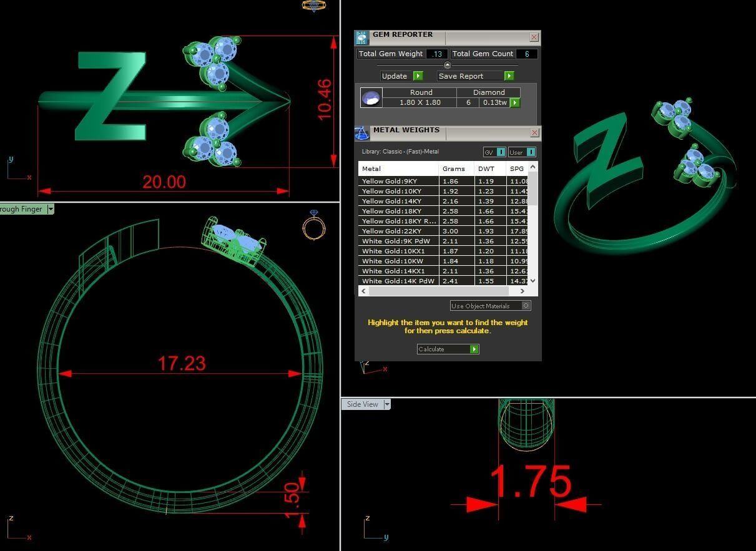756x551 pixels.
Task: Select the 1.75 dimension in the Side View
Action: pos(530,481)
